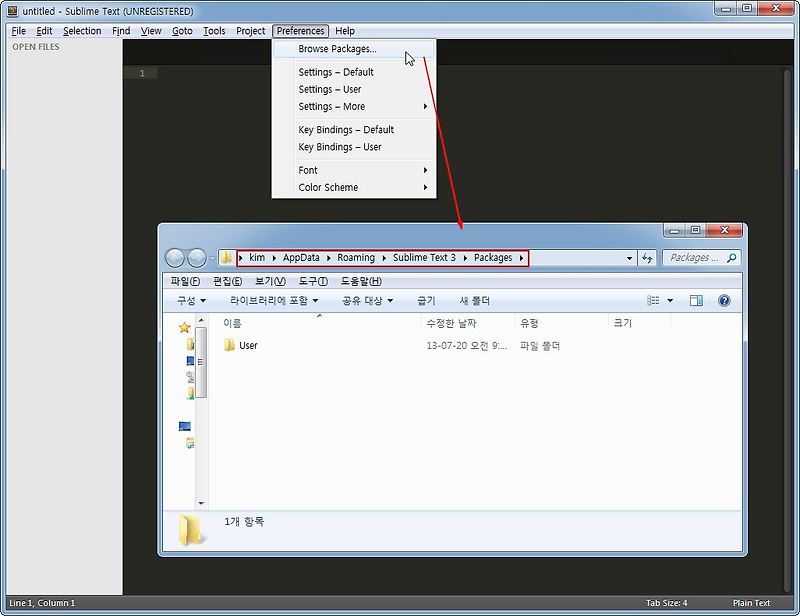Click the refresh button in Explorer
The image size is (800, 616).
(x=647, y=258)
